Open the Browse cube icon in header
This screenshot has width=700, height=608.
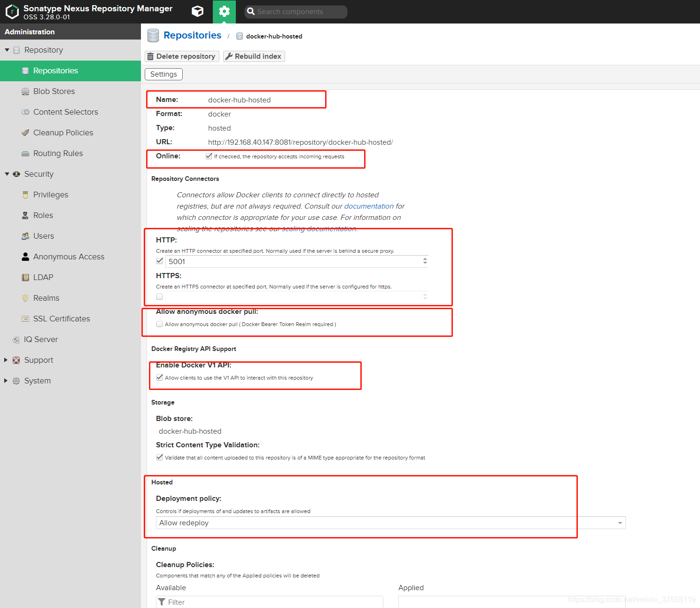point(198,11)
